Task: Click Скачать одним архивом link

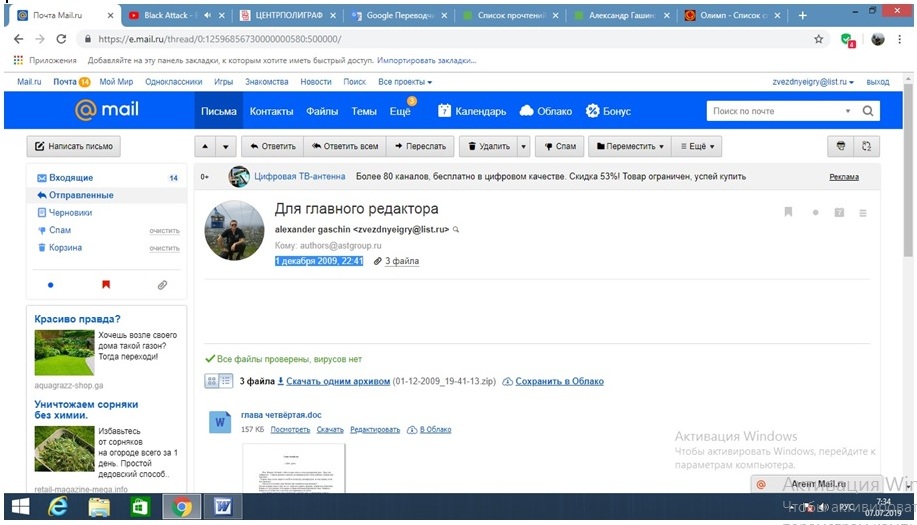Action: click(338, 381)
